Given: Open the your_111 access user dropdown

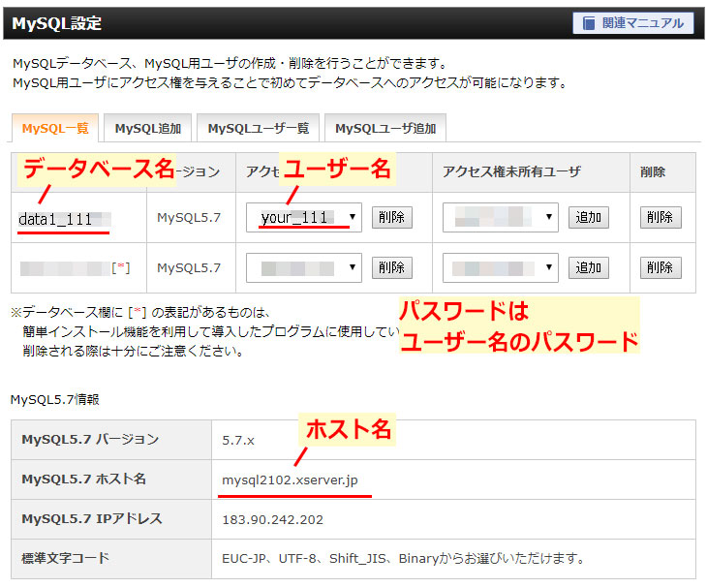Looking at the screenshot, I should pyautogui.click(x=304, y=217).
